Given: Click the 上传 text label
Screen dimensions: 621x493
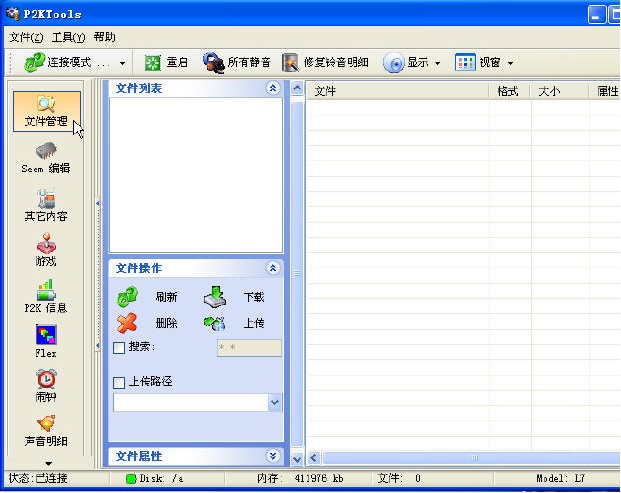Looking at the screenshot, I should click(x=254, y=323).
